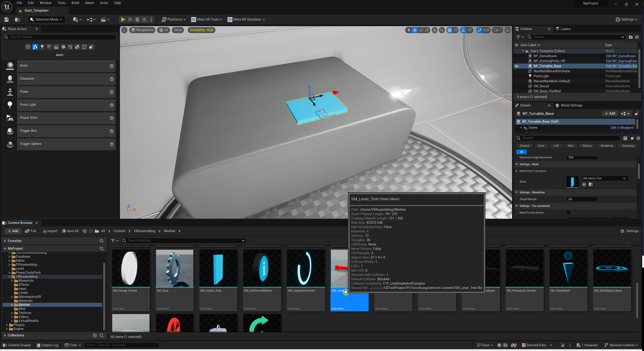Open the Build menu

[x=75, y=3]
